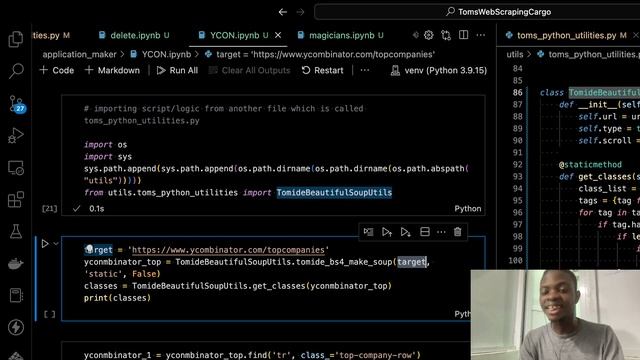Click Clear All Outputs
Screen dimensions: 640x360
pyautogui.click(x=249, y=70)
